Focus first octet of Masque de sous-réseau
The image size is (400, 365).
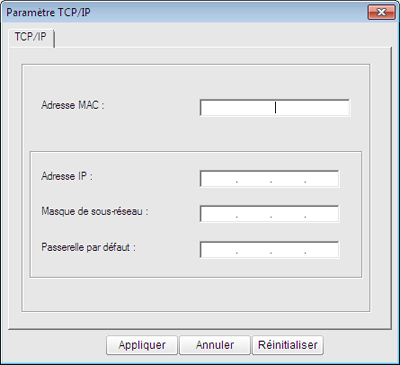point(219,214)
